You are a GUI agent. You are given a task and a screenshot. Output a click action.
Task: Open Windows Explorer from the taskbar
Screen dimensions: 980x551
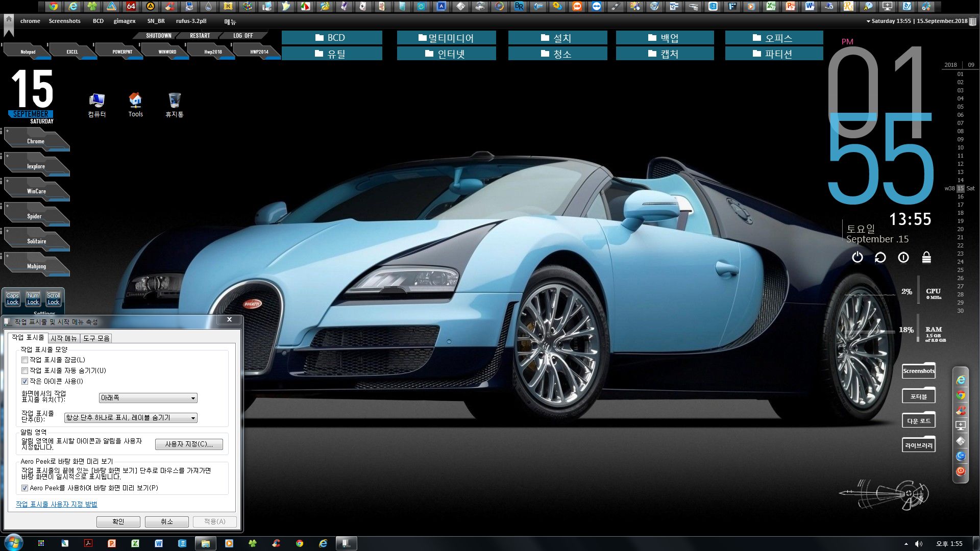coord(205,543)
